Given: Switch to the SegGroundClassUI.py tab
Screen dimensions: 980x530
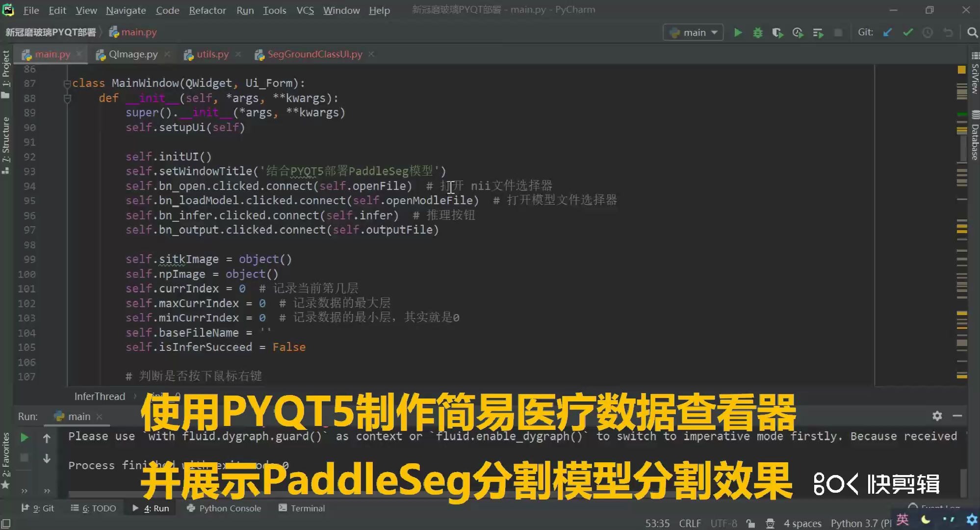Looking at the screenshot, I should (x=315, y=54).
